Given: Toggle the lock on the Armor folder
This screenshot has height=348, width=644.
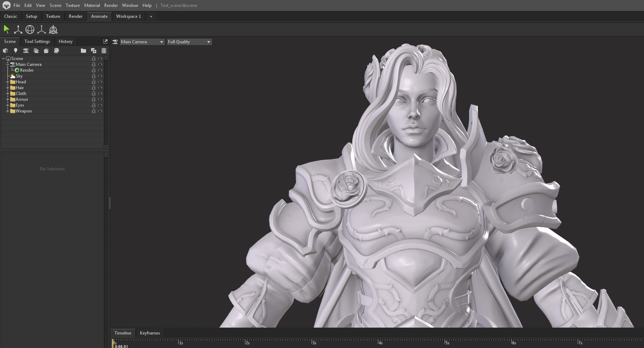Looking at the screenshot, I should click(94, 99).
